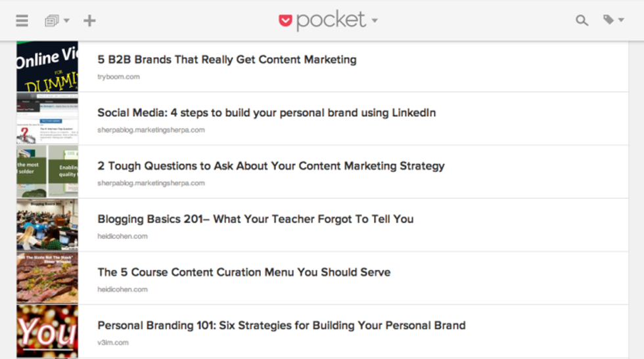Open "5 B2B Brands That Really Get Content Marketing"
This screenshot has width=644, height=359.
(227, 60)
